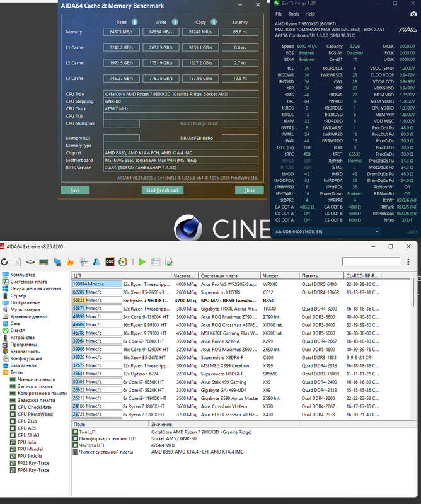Toggle the OSD panel icon
This screenshot has width=421, height=504.
click(x=110, y=262)
